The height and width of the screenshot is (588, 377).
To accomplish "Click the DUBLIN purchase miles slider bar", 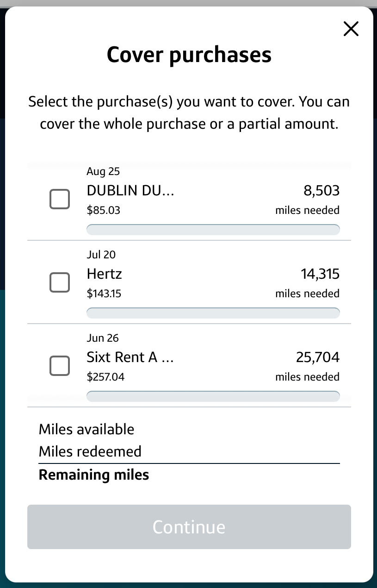I will pyautogui.click(x=213, y=230).
